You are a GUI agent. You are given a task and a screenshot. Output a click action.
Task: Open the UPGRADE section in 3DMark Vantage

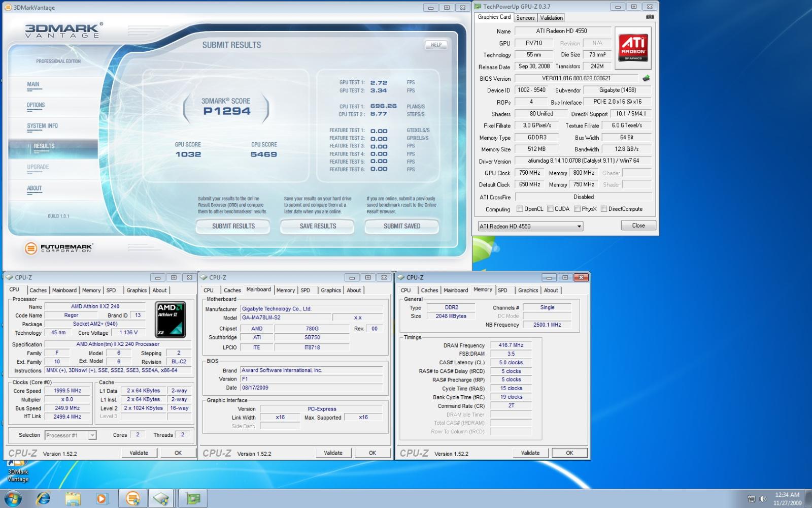pyautogui.click(x=38, y=167)
